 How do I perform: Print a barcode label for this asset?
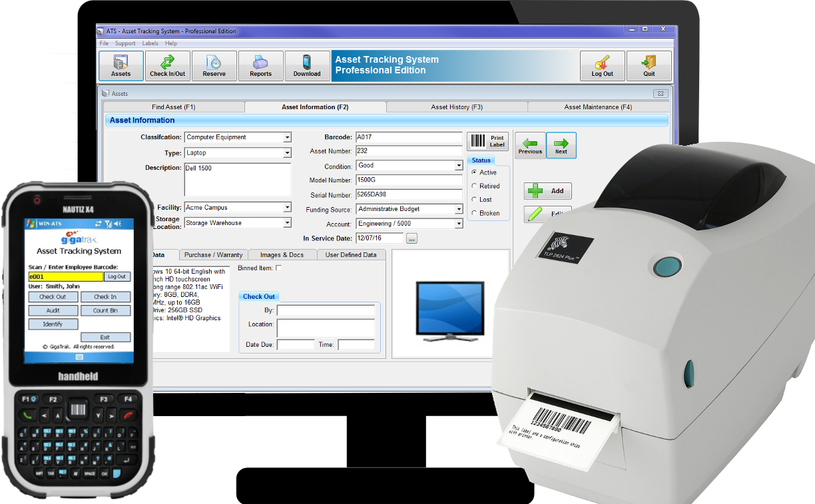[487, 141]
